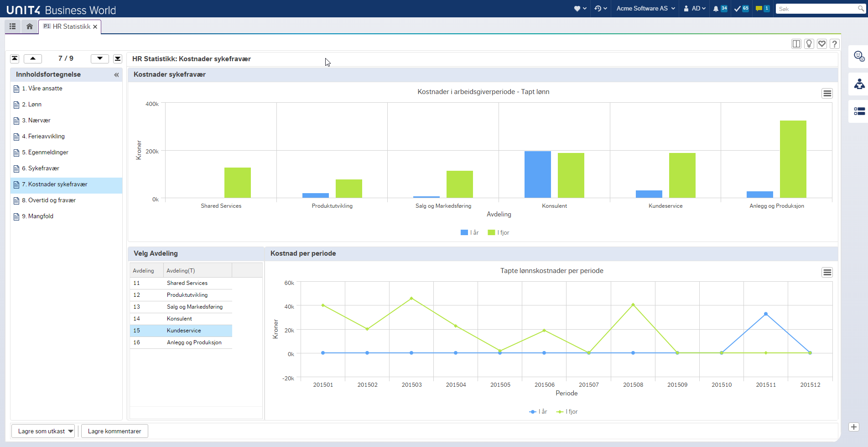
Task: Click the Søk search field
Action: click(x=816, y=9)
